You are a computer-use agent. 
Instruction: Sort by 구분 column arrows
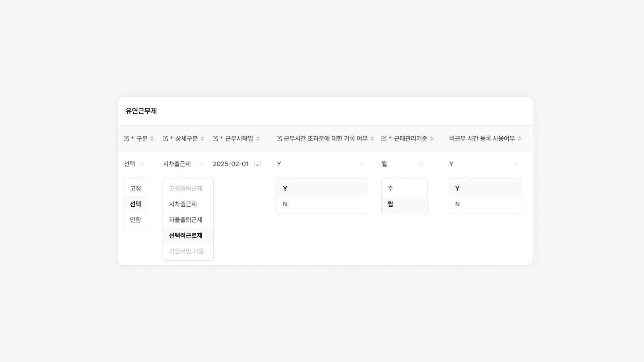152,139
